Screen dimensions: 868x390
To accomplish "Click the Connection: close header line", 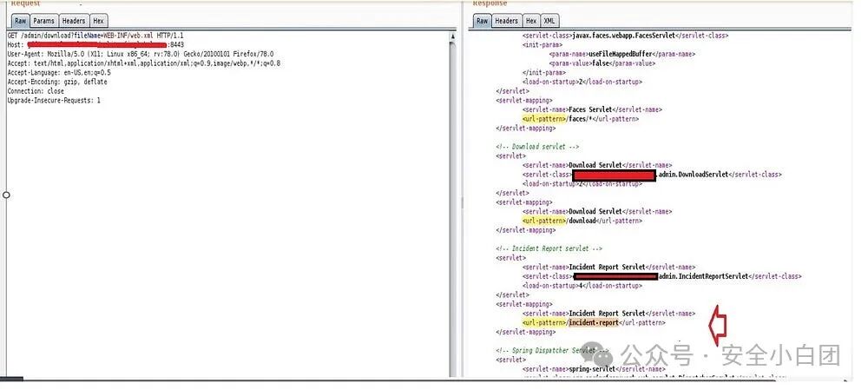I will point(36,91).
